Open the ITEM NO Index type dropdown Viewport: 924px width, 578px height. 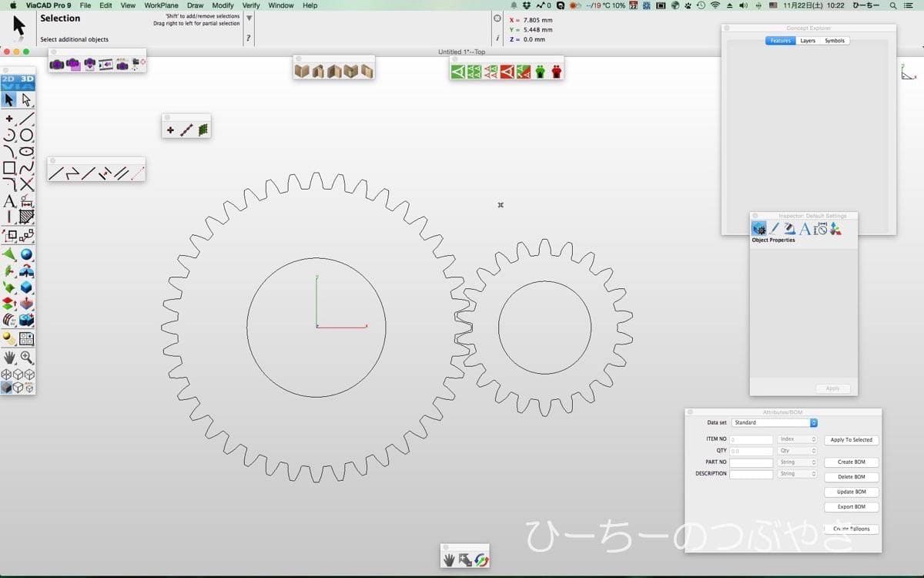point(797,439)
